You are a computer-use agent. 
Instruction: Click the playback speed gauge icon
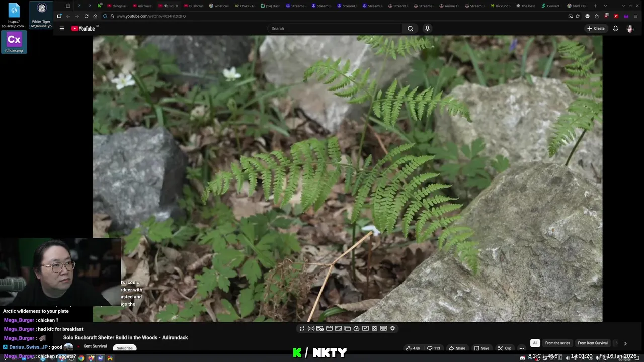pyautogui.click(x=356, y=329)
